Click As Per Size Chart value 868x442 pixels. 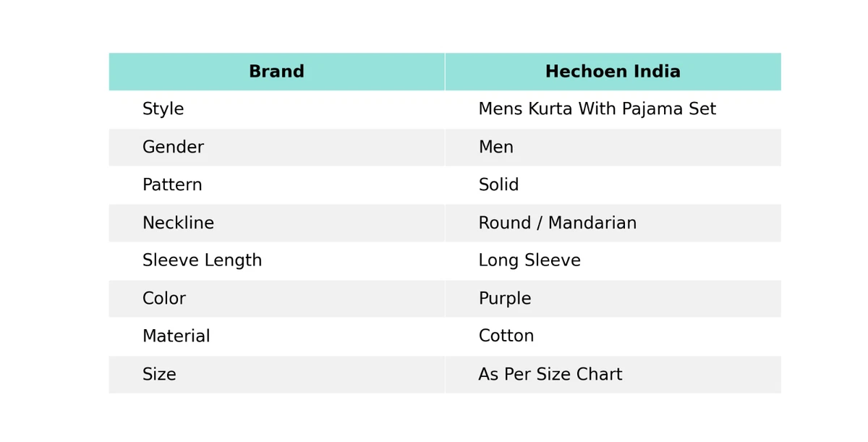pyautogui.click(x=550, y=375)
